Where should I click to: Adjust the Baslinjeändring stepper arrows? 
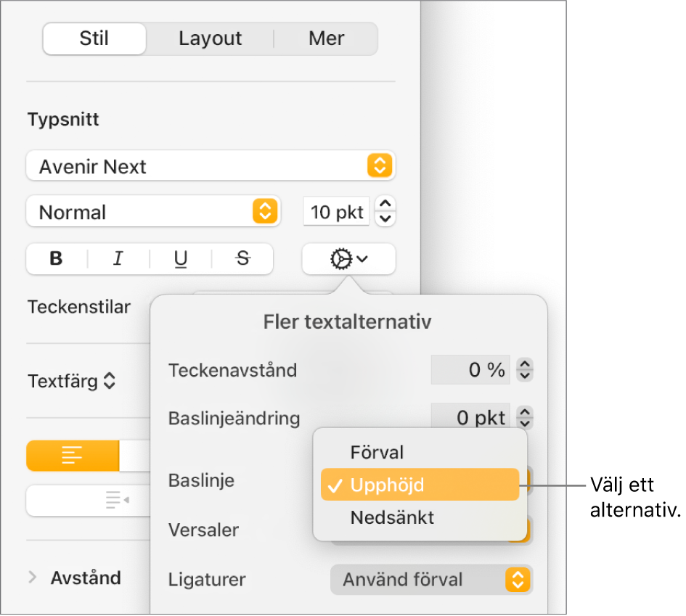(x=525, y=417)
